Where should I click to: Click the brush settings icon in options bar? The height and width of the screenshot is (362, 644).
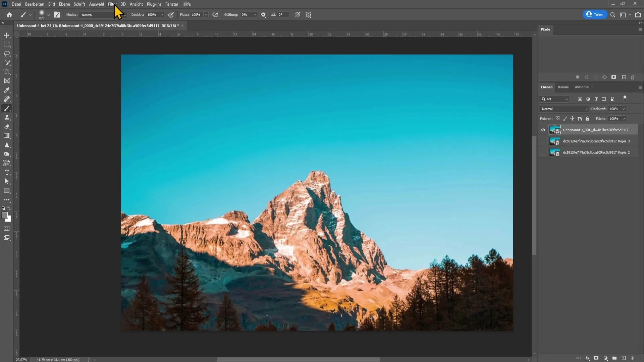57,15
